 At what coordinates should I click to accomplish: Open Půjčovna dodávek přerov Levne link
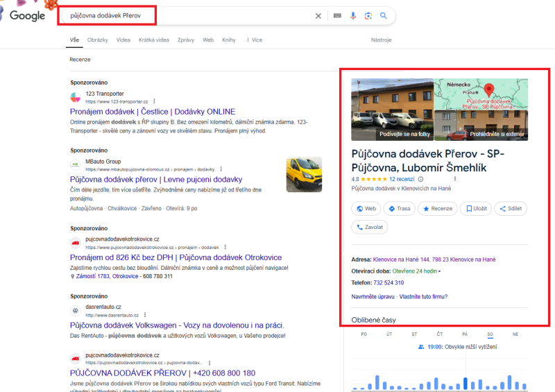coord(156,179)
